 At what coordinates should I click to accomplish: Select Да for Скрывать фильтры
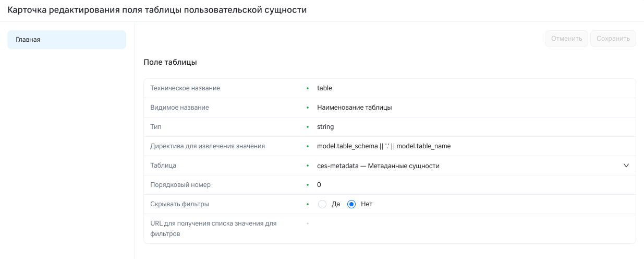(322, 204)
